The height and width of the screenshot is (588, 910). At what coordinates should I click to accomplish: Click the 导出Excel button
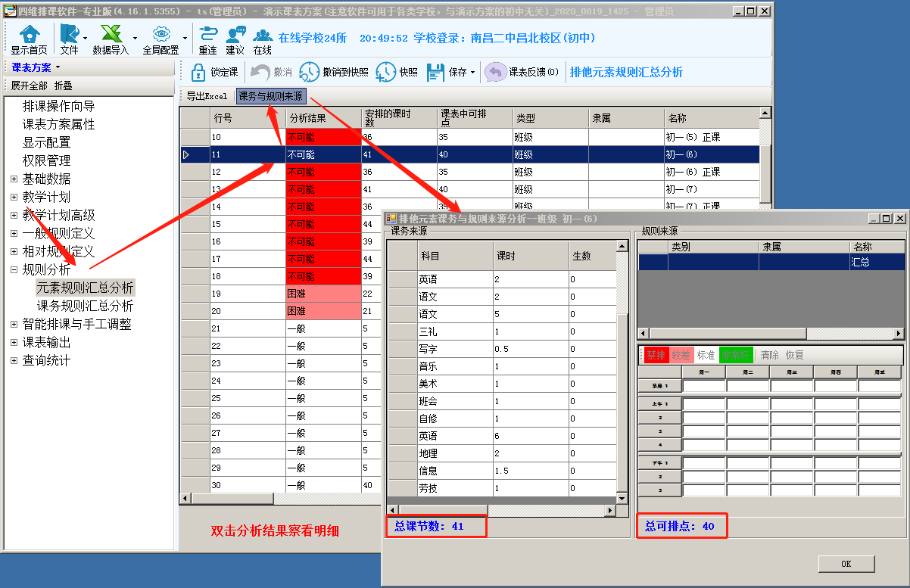coord(207,96)
